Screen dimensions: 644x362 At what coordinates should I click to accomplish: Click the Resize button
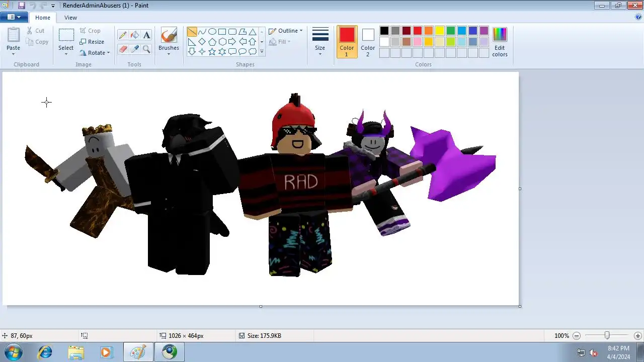(x=92, y=42)
